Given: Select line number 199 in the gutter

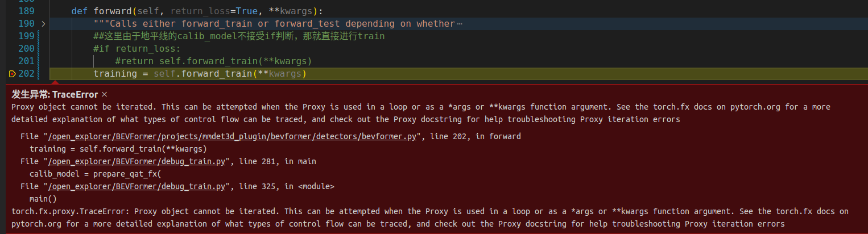Looking at the screenshot, I should point(26,36).
